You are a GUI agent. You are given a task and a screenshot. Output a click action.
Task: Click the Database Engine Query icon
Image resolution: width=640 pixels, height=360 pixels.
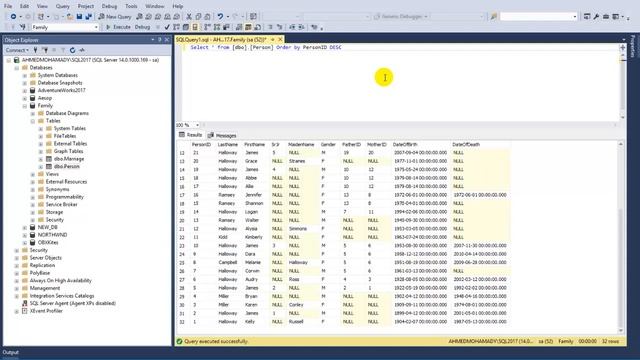click(139, 17)
